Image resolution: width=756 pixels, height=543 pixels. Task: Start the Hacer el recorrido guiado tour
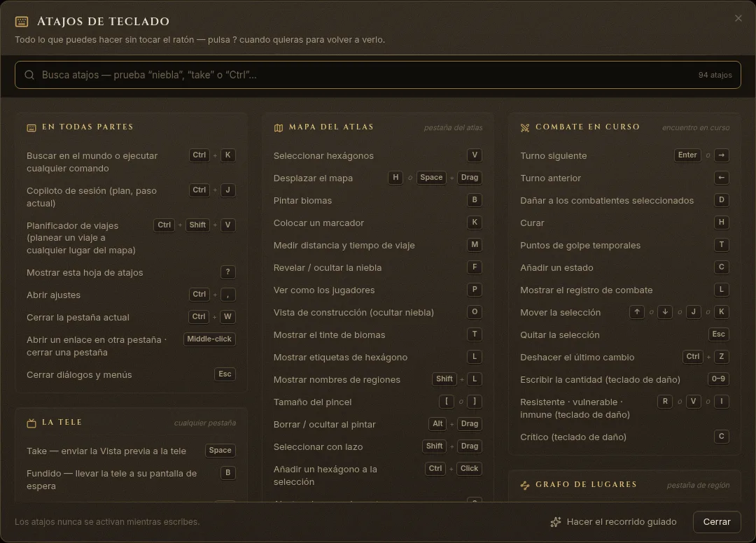click(x=614, y=522)
